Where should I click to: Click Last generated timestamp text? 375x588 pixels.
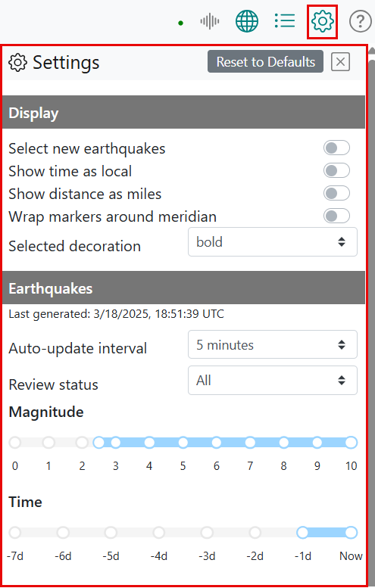click(x=117, y=314)
